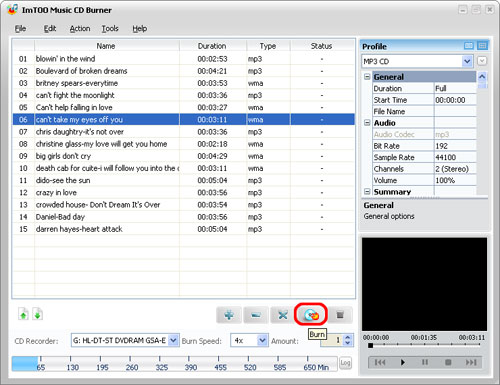Skip to next track in preview
Image resolution: width=500 pixels, height=385 pixels.
(x=471, y=362)
